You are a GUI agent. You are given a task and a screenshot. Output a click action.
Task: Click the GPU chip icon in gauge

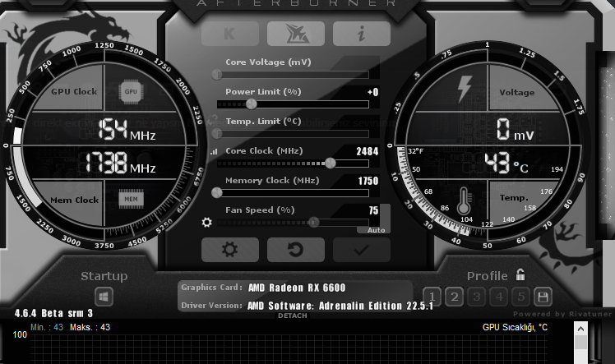coord(131,92)
